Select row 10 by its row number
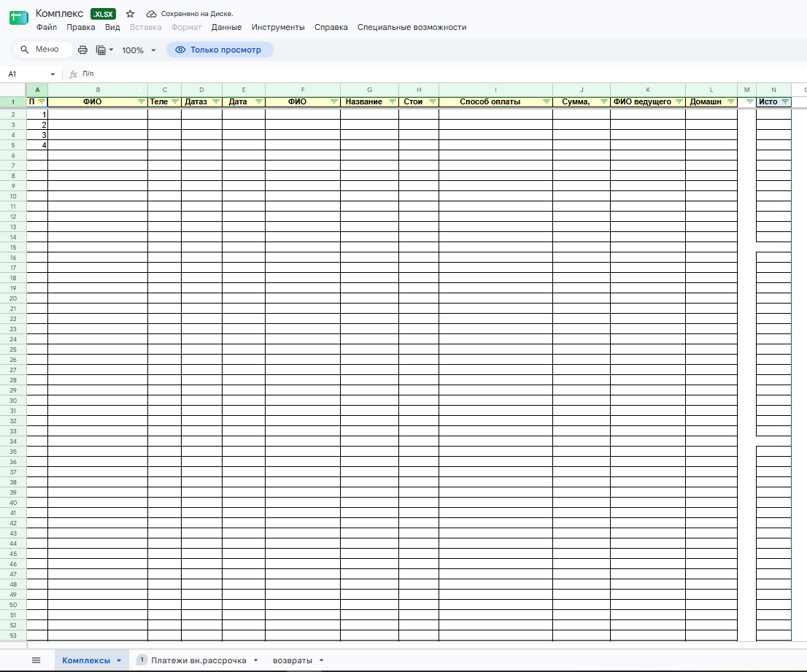Screen dimensions: 807x672 13,196
